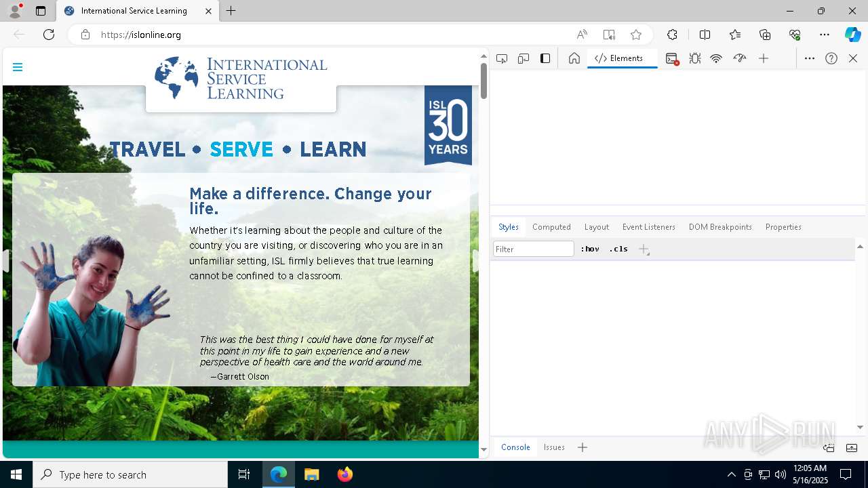Open the Console drawer tab
868x488 pixels.
point(515,447)
